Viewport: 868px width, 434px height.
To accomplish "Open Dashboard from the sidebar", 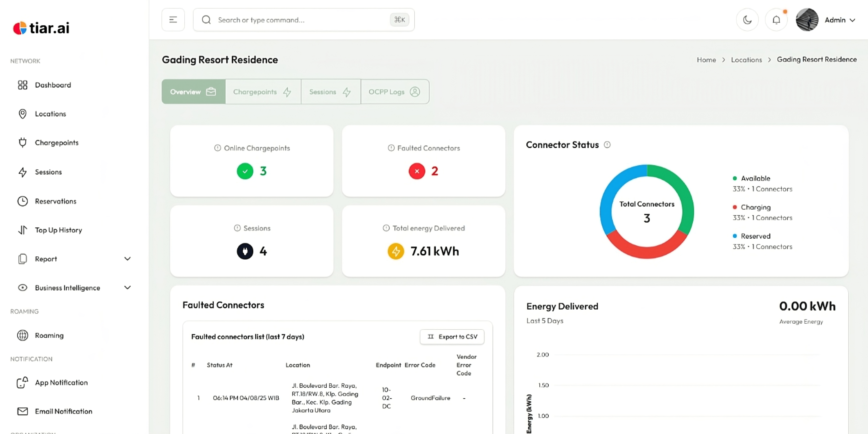I will tap(53, 85).
